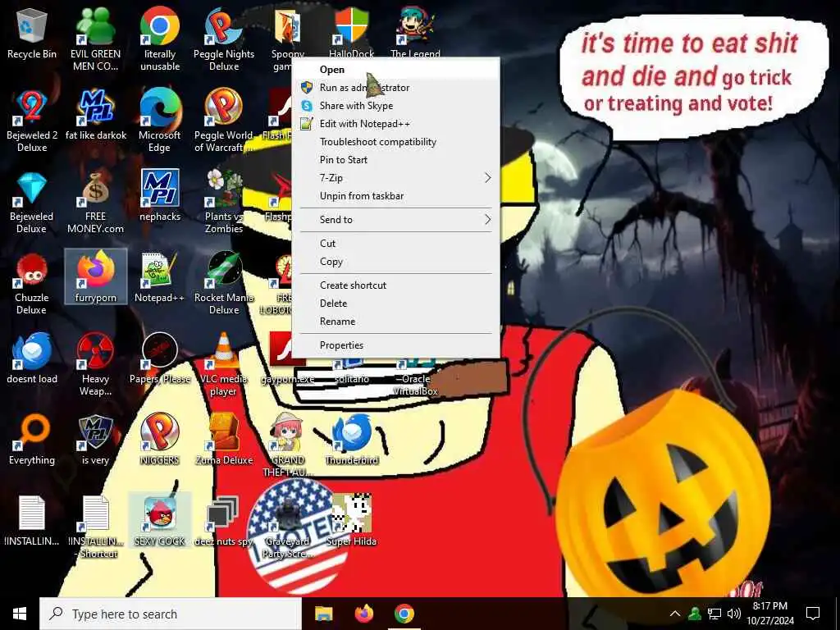Select the Super Hilda pixel icon
Viewport: 840px width, 630px height.
tap(351, 520)
